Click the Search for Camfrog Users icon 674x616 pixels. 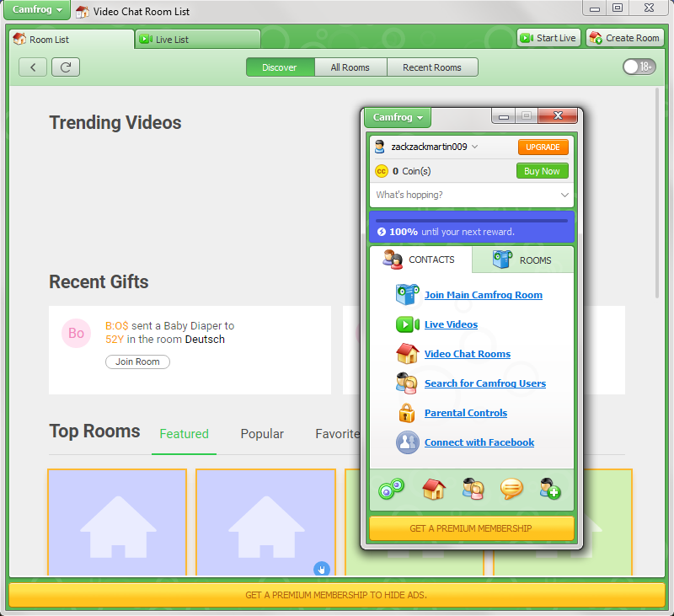coord(406,383)
